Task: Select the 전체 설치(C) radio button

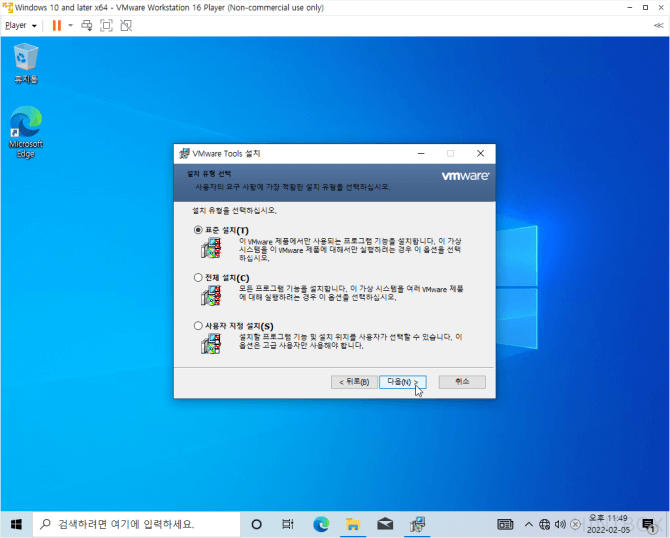Action: (198, 278)
